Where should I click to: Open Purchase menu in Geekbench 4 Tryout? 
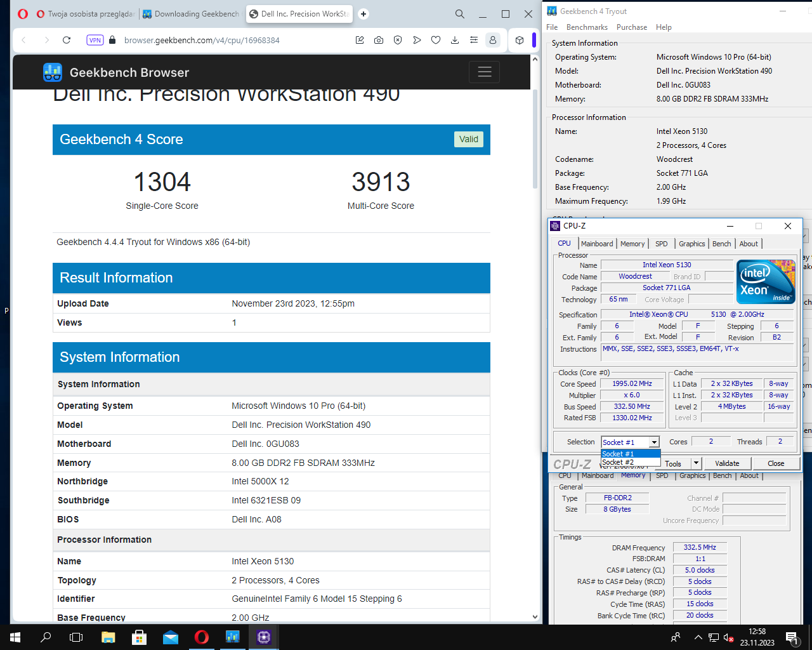632,27
